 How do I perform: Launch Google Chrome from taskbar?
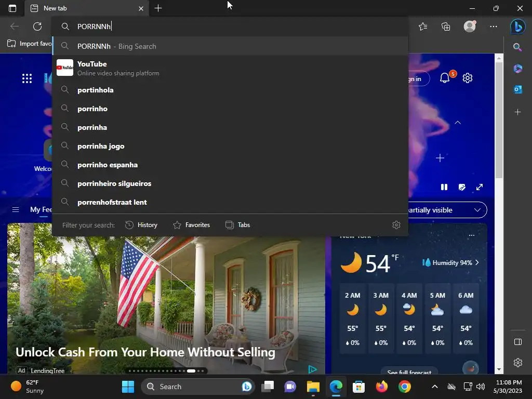[x=404, y=387]
